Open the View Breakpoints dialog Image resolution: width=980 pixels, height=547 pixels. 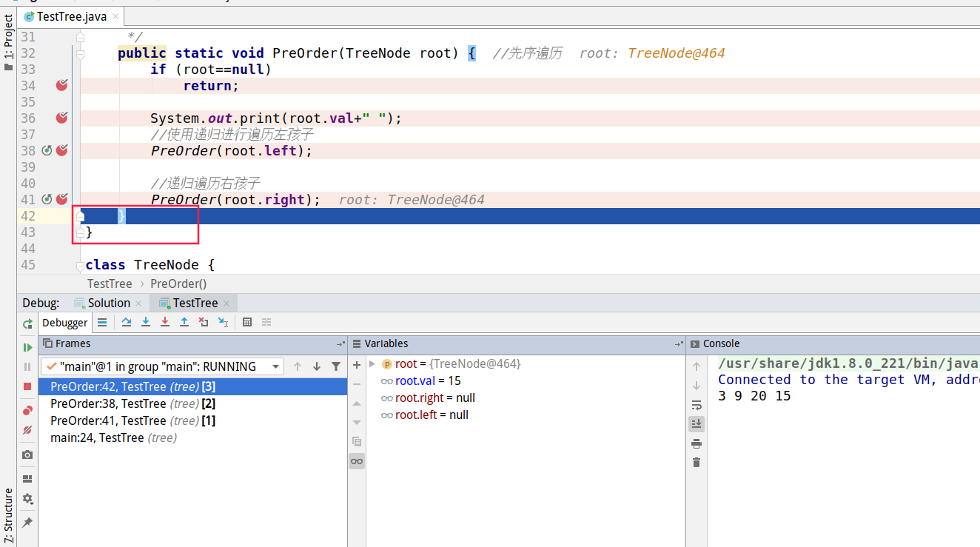point(27,411)
